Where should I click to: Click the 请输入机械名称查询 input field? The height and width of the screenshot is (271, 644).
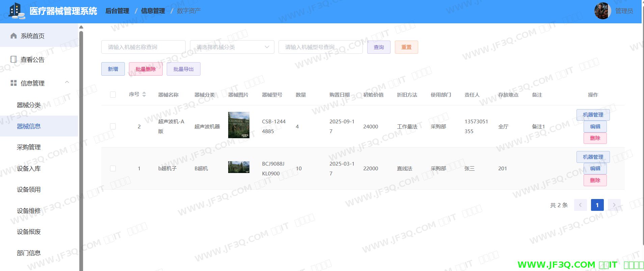point(143,47)
